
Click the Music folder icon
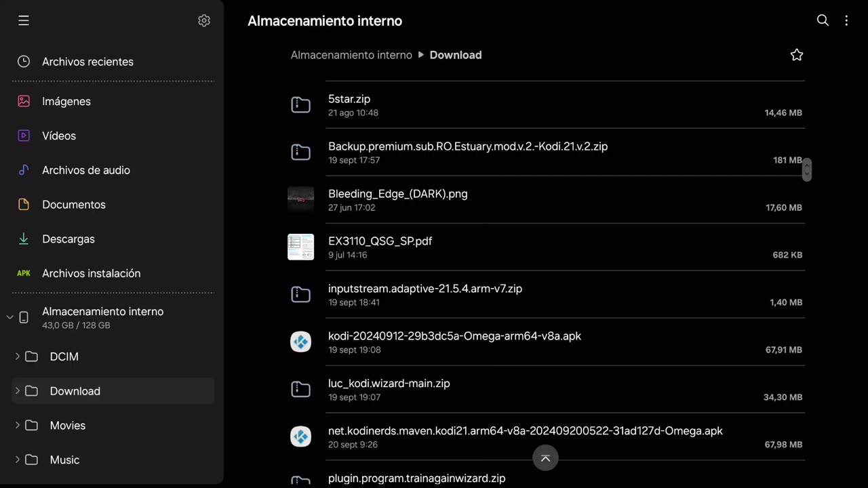tap(32, 460)
